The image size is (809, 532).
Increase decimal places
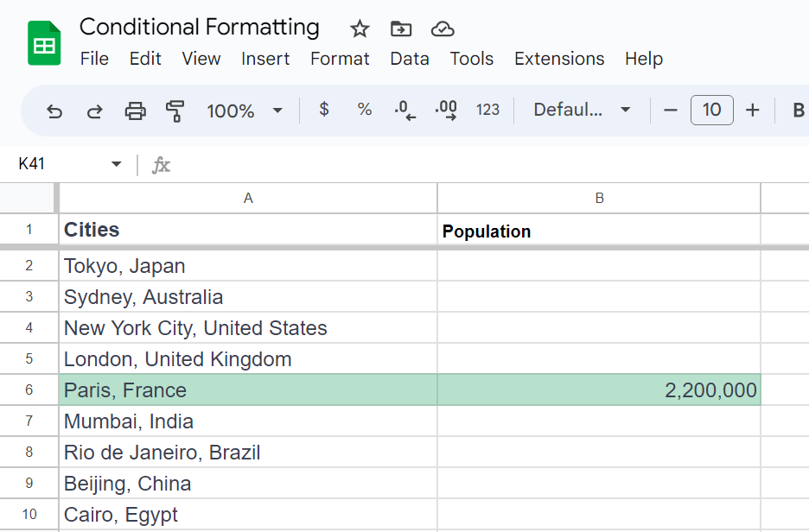(x=446, y=110)
